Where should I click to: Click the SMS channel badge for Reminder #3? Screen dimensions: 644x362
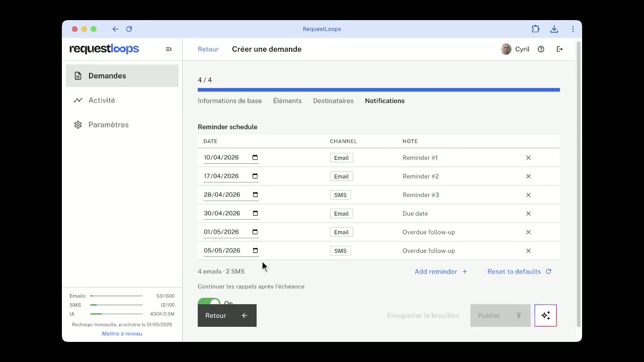pyautogui.click(x=340, y=195)
